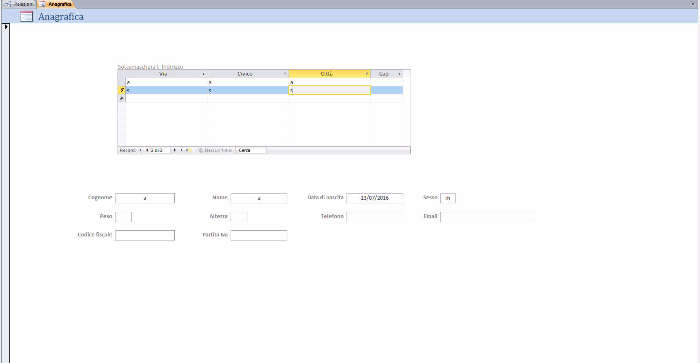700x363 pixels.
Task: Click the pencil-marked record selector of row two
Action: coord(121,90)
